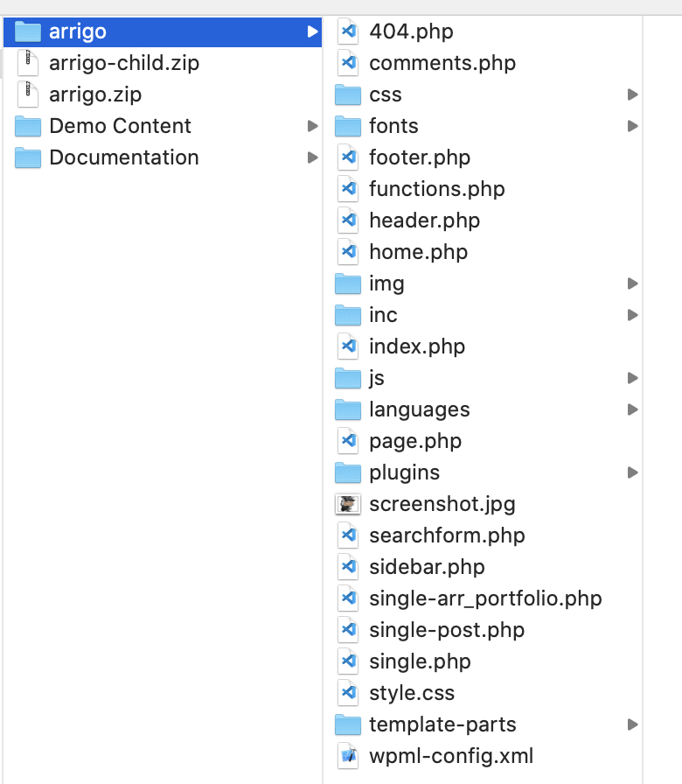
Task: Select the header.php file
Action: pos(424,221)
